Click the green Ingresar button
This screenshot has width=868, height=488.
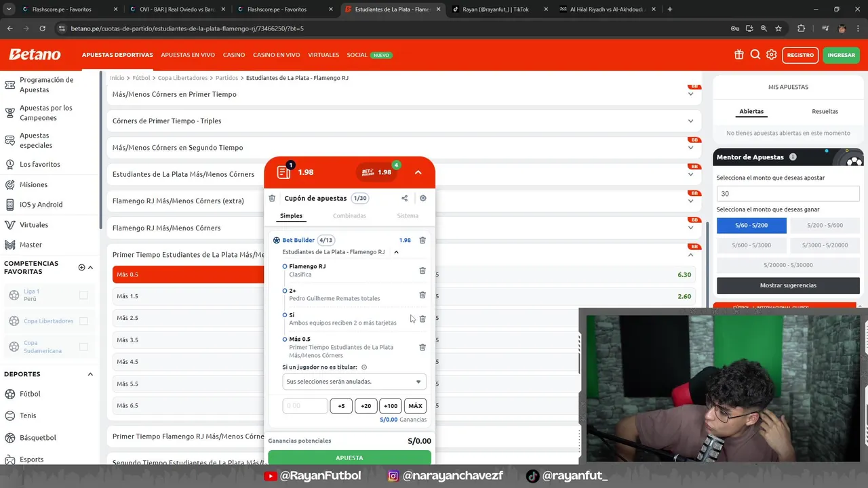(x=841, y=55)
